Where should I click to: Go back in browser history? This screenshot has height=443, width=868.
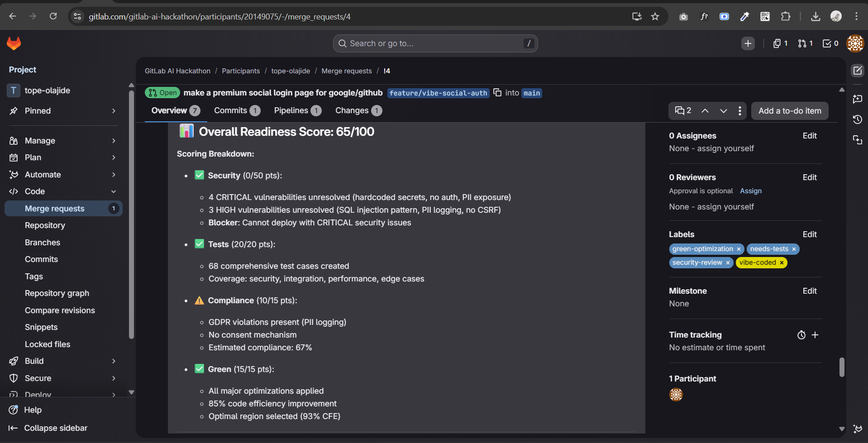click(x=13, y=17)
